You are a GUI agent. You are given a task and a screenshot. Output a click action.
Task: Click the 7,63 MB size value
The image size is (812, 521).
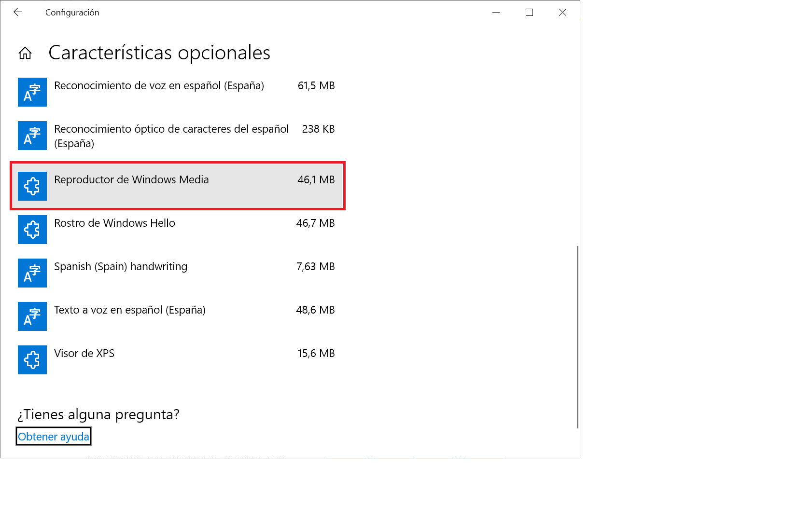(x=316, y=267)
